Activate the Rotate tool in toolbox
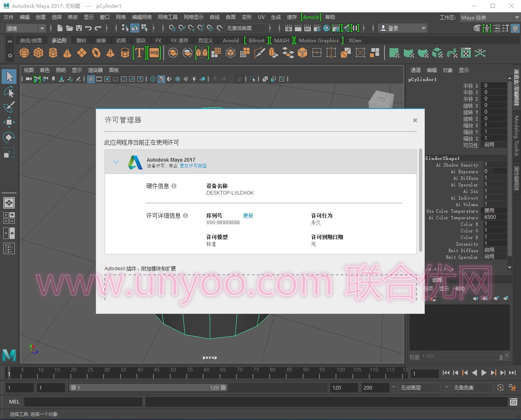The height and width of the screenshot is (420, 521). click(9, 137)
